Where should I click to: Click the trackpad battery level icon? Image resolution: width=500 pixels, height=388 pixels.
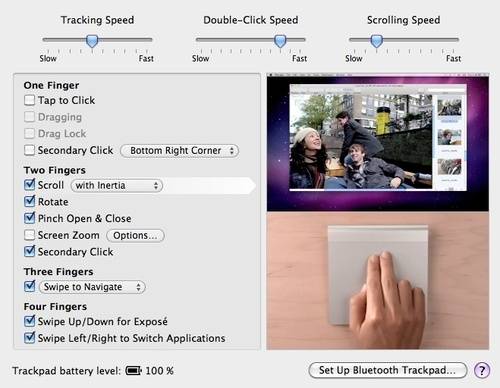(133, 370)
